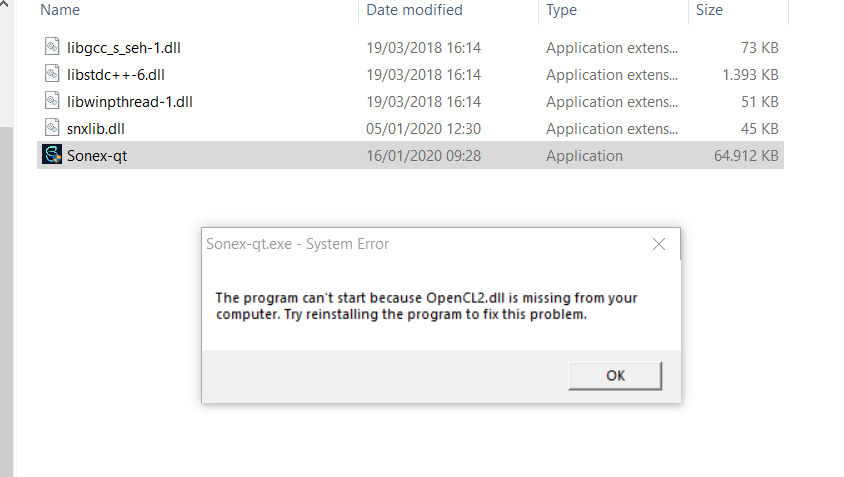Sort files by Date modified column

click(414, 10)
